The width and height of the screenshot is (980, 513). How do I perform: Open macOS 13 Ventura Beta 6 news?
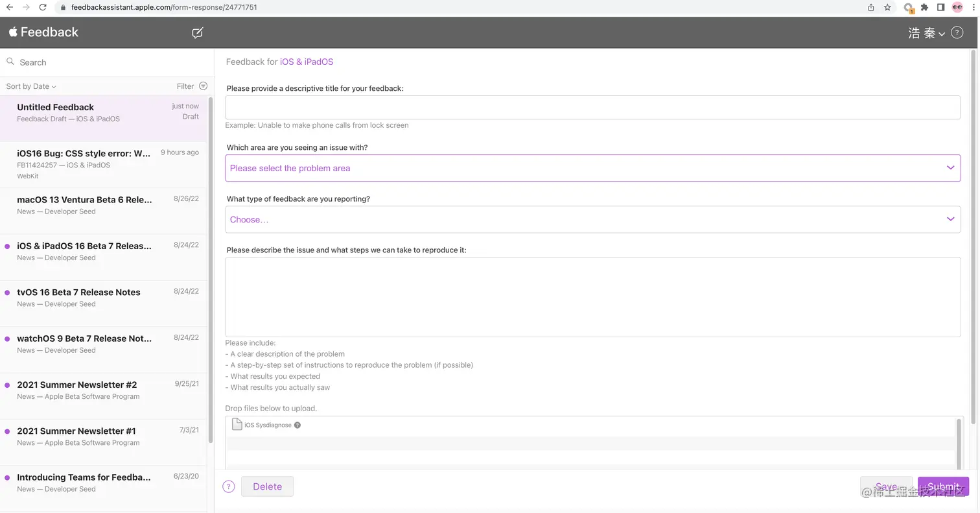tap(104, 211)
